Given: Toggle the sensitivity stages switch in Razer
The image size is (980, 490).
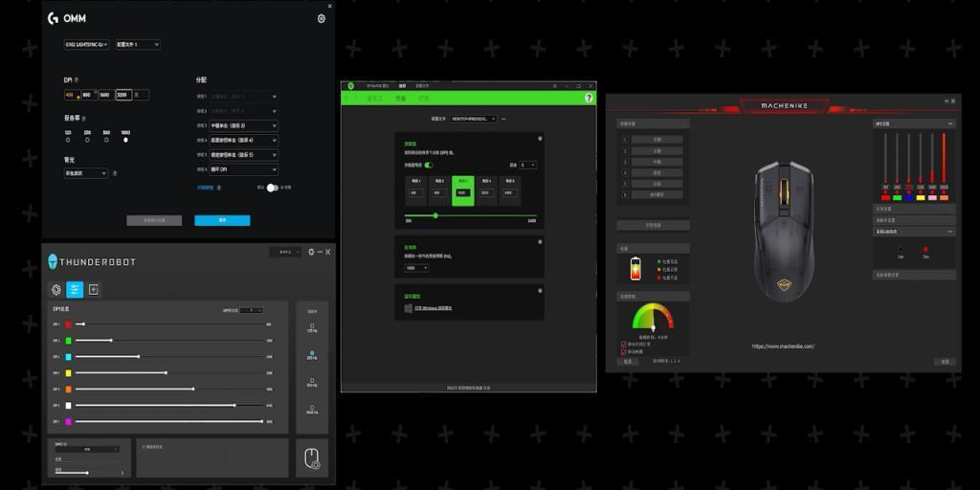Looking at the screenshot, I should click(x=430, y=165).
